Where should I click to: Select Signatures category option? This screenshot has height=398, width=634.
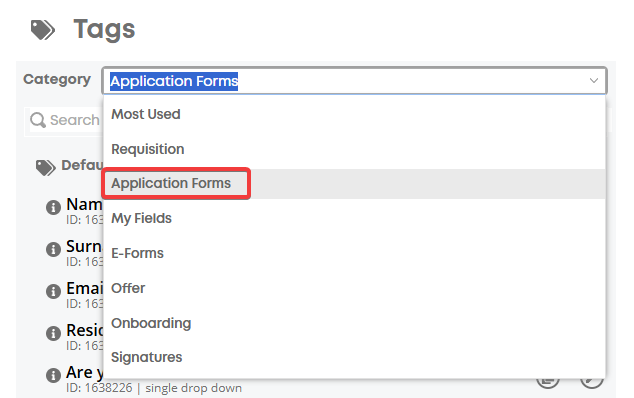pos(354,357)
